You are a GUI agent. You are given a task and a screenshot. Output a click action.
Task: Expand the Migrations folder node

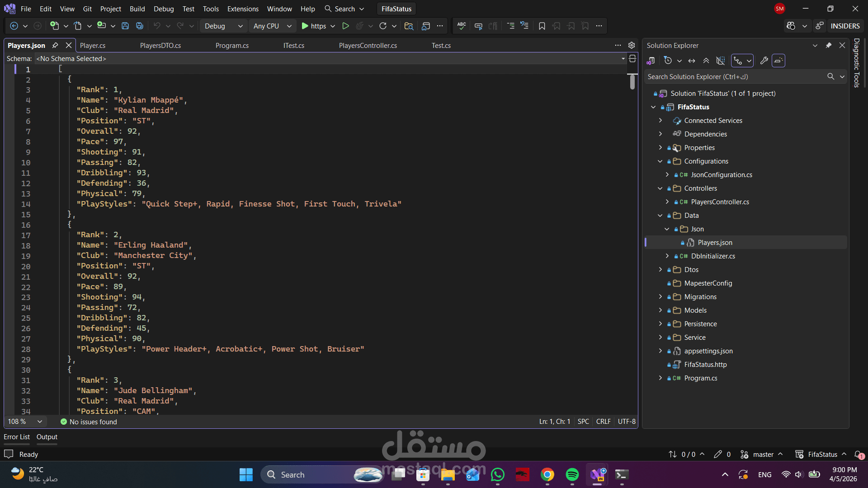pyautogui.click(x=660, y=297)
